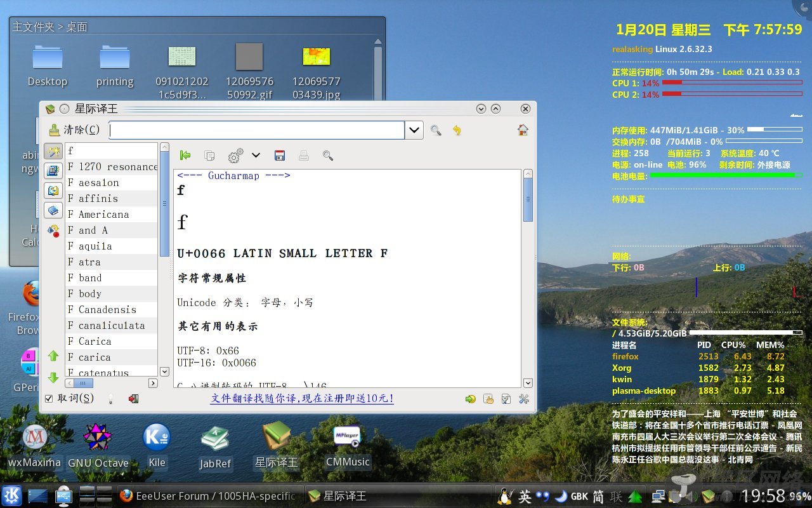
Task: Launch GNU Octave from desktop
Action: click(x=98, y=446)
